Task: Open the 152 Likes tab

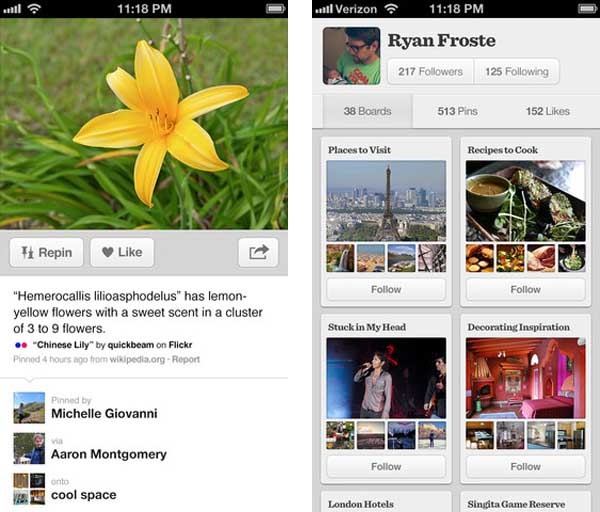Action: [547, 112]
